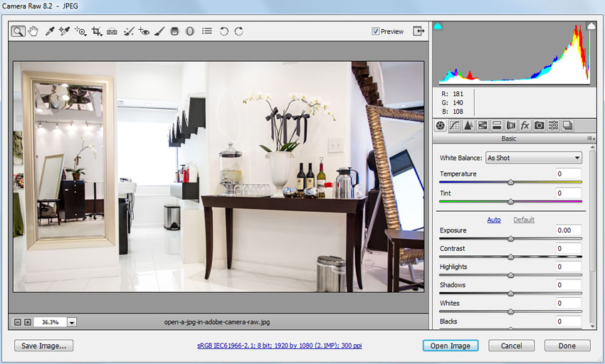Click the Done button
This screenshot has width=605, height=364.
(567, 346)
